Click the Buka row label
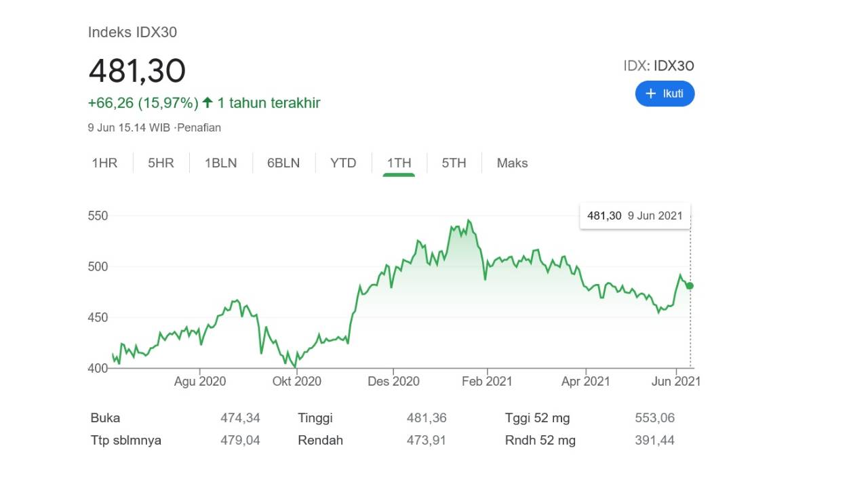This screenshot has width=868, height=488. 105,418
